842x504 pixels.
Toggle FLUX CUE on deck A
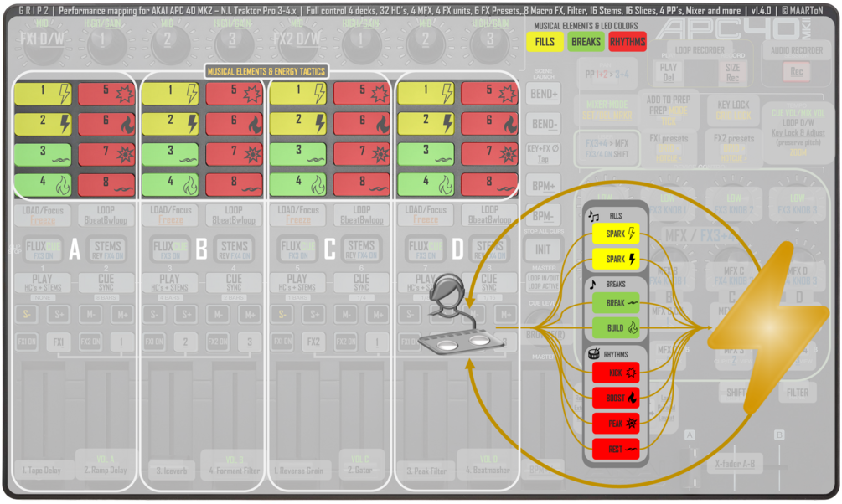(x=43, y=249)
